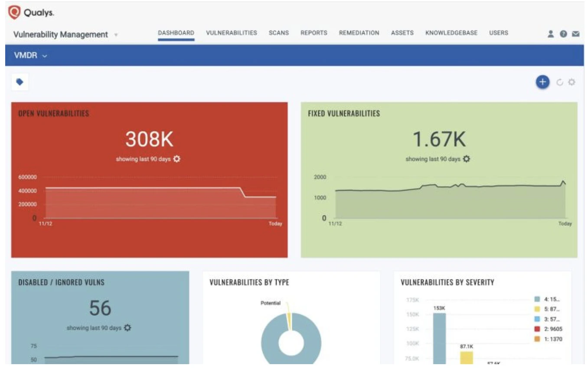Click the 308K open vulnerabilities count

pyautogui.click(x=149, y=139)
